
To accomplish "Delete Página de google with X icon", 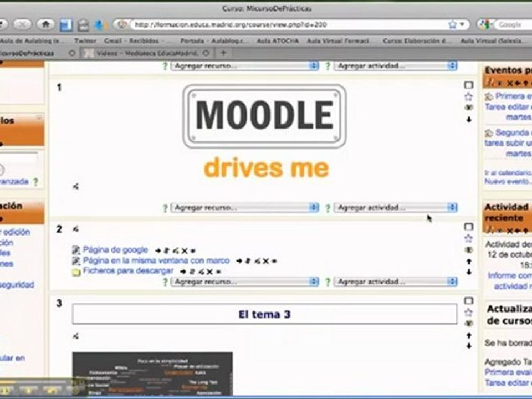I will (x=184, y=251).
